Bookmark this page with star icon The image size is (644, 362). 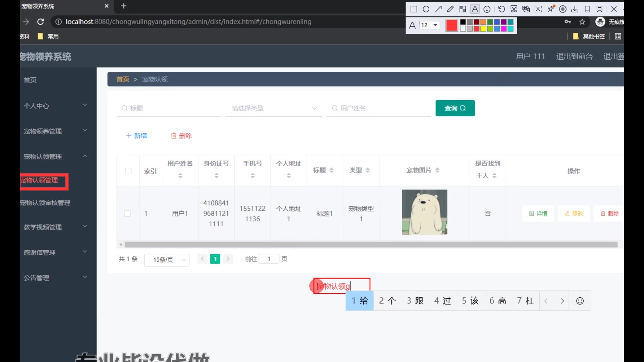(582, 22)
